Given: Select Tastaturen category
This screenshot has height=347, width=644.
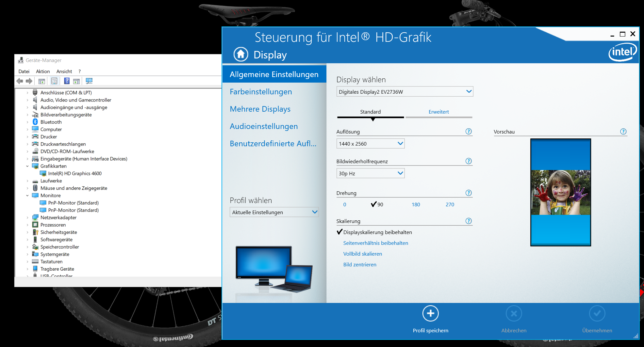Looking at the screenshot, I should (51, 261).
